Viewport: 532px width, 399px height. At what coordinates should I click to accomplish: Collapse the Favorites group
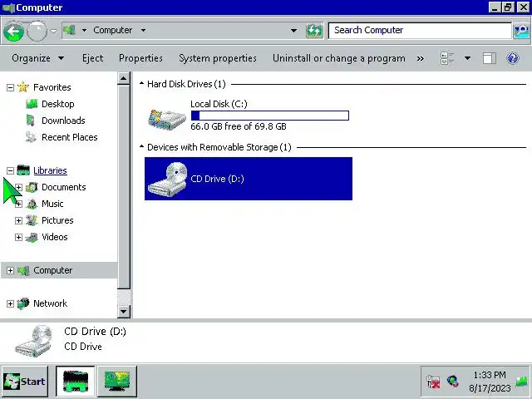(x=10, y=88)
